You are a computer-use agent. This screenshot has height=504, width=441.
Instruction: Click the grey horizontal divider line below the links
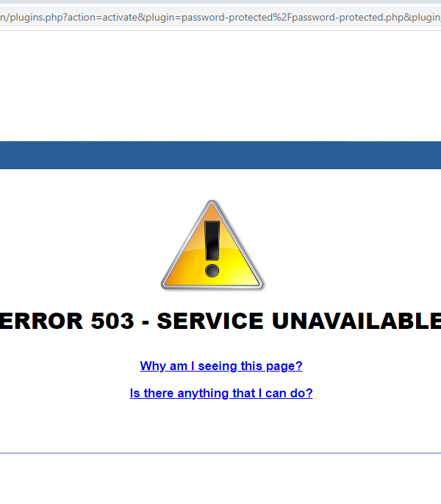220,453
